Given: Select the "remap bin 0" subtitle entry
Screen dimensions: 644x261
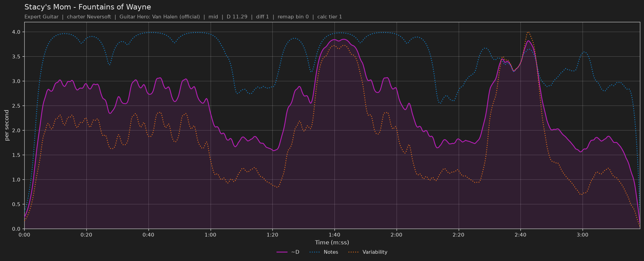Looking at the screenshot, I should coord(293,17).
